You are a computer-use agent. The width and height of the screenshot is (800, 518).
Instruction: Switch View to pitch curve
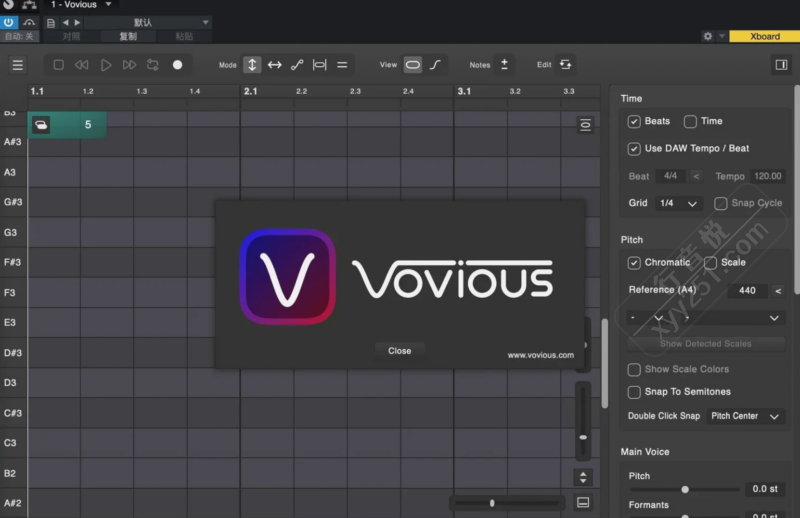click(435, 65)
